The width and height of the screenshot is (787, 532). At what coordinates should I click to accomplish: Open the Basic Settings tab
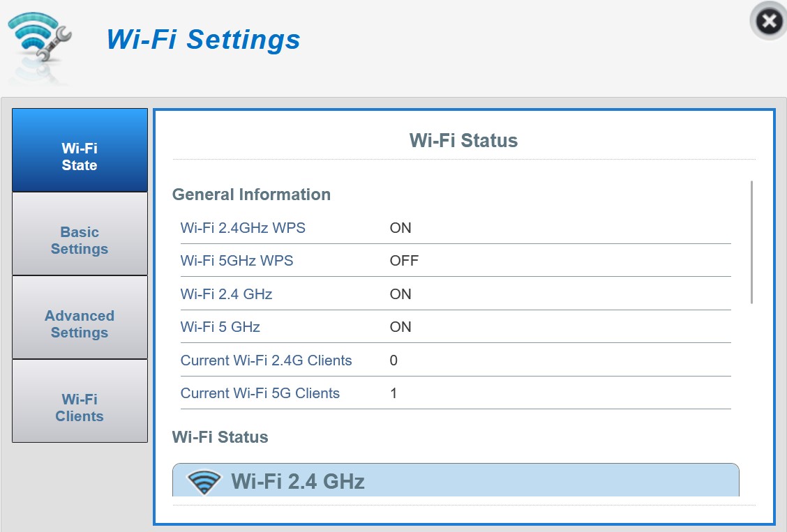80,241
